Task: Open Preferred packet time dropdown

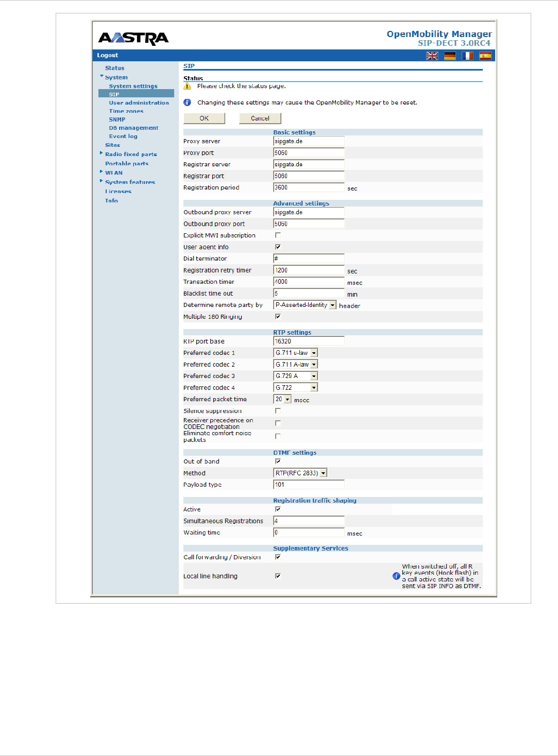Action: 282,399
